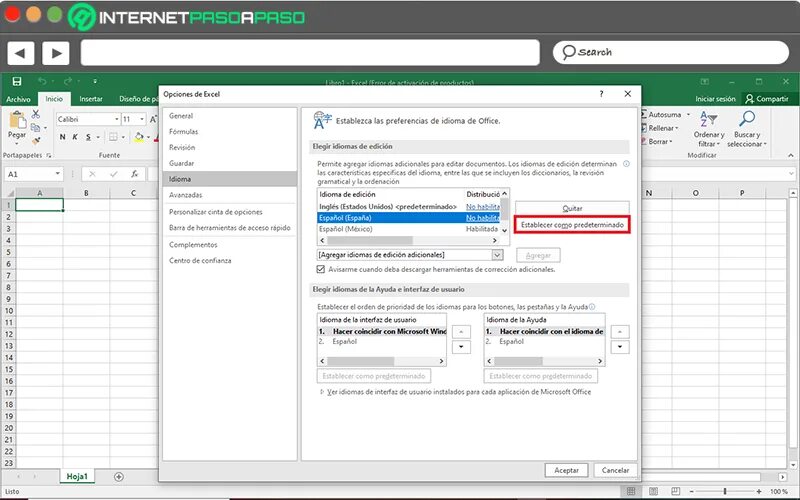
Task: Click Iniciar sesión in Excel
Action: 715,99
